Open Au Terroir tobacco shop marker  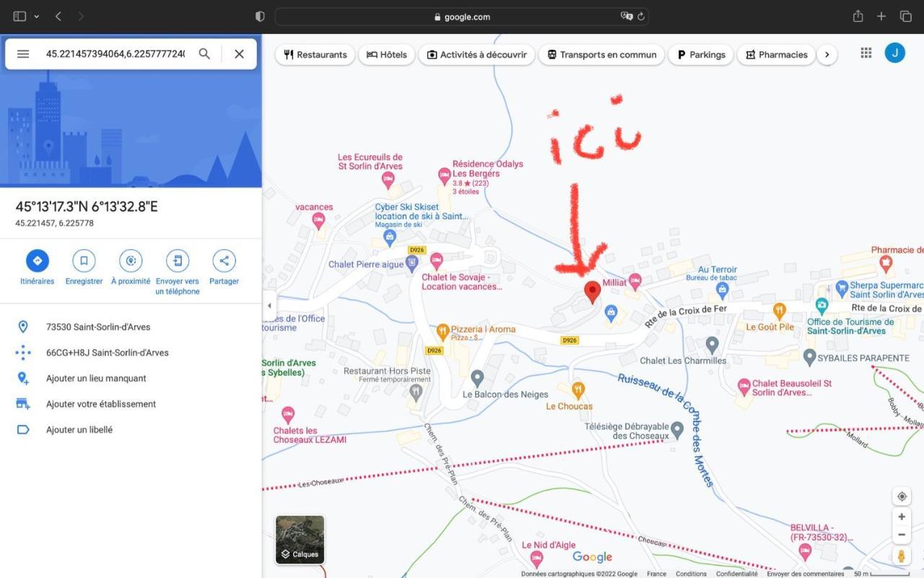click(x=723, y=290)
